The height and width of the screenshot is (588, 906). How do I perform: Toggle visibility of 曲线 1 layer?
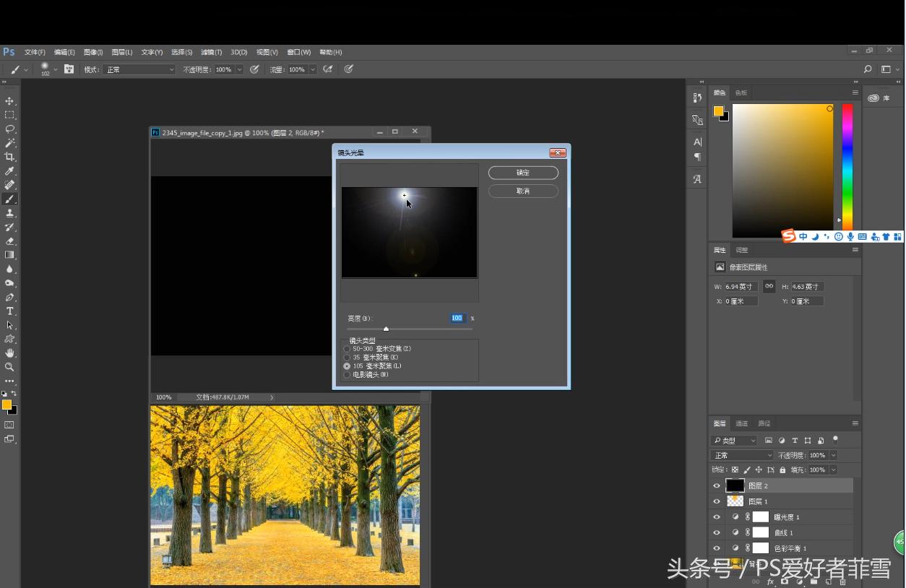tap(717, 533)
